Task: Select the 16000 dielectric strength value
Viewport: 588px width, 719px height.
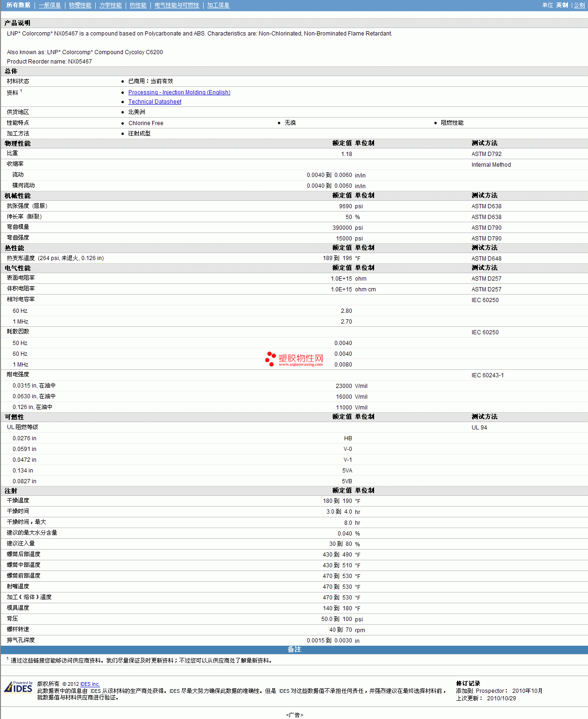Action: click(x=344, y=397)
